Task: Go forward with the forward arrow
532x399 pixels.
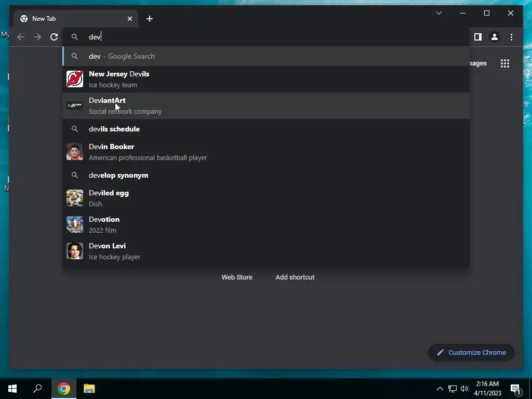Action: [37, 37]
